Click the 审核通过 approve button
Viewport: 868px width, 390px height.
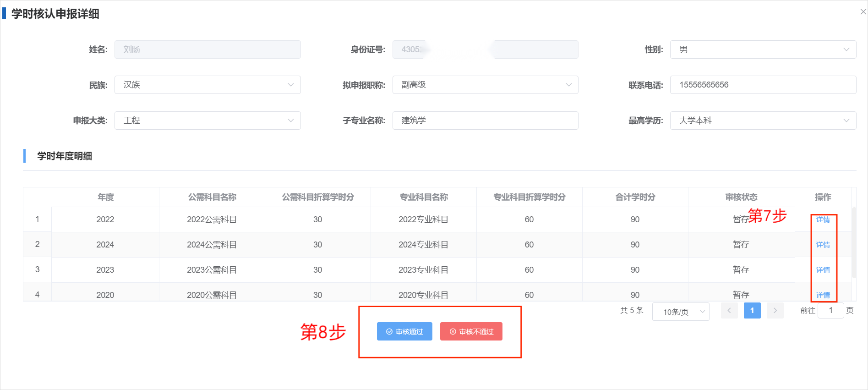(x=404, y=331)
